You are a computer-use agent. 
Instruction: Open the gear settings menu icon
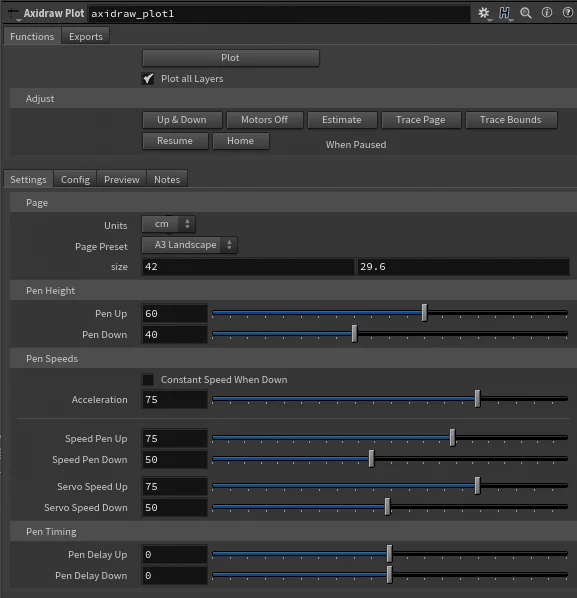[484, 13]
